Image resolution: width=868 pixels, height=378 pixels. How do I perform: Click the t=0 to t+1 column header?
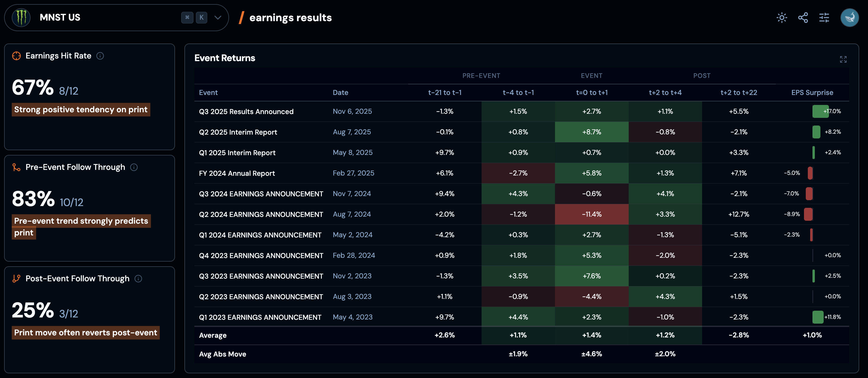[592, 92]
